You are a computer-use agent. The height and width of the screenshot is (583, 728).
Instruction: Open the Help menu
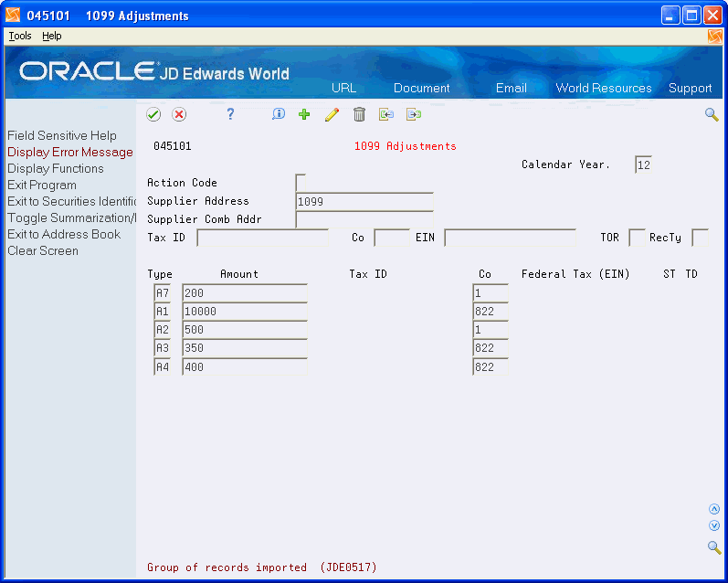pos(51,36)
